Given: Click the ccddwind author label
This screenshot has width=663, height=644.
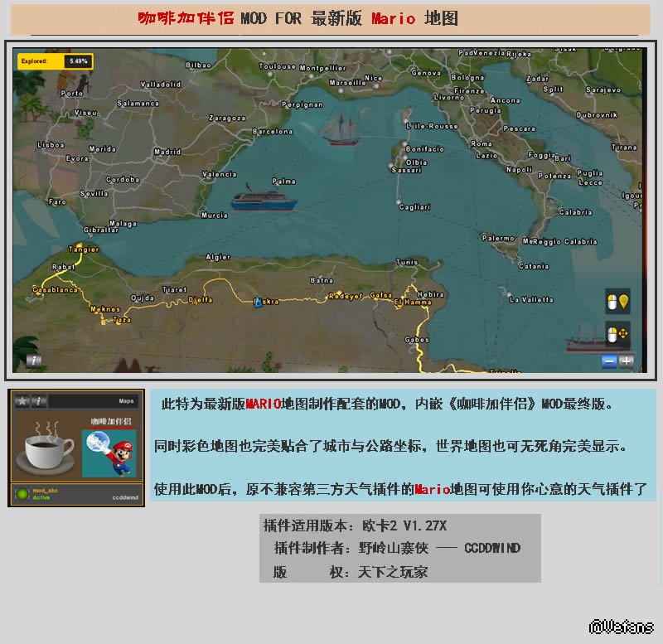Looking at the screenshot, I should 125,497.
